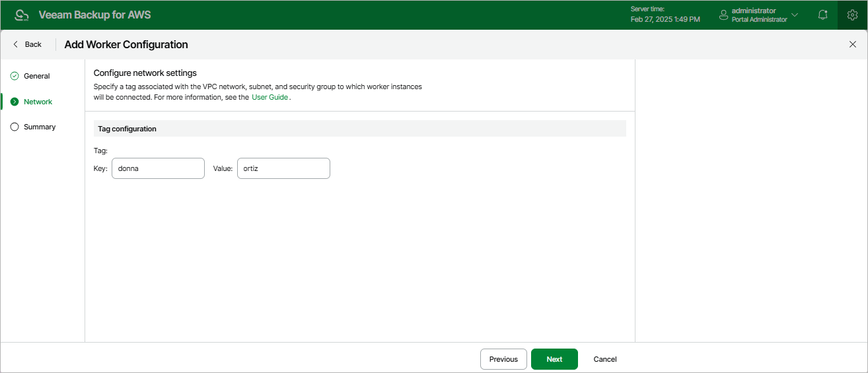Click the Veeam Backup for AWS title
This screenshot has height=373, width=868.
click(x=94, y=15)
